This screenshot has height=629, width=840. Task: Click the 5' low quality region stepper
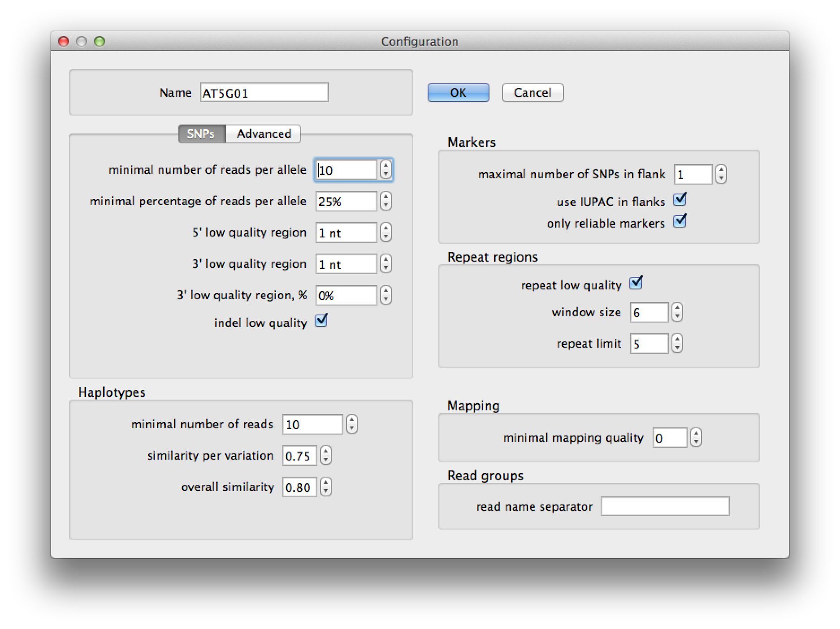pyautogui.click(x=386, y=233)
